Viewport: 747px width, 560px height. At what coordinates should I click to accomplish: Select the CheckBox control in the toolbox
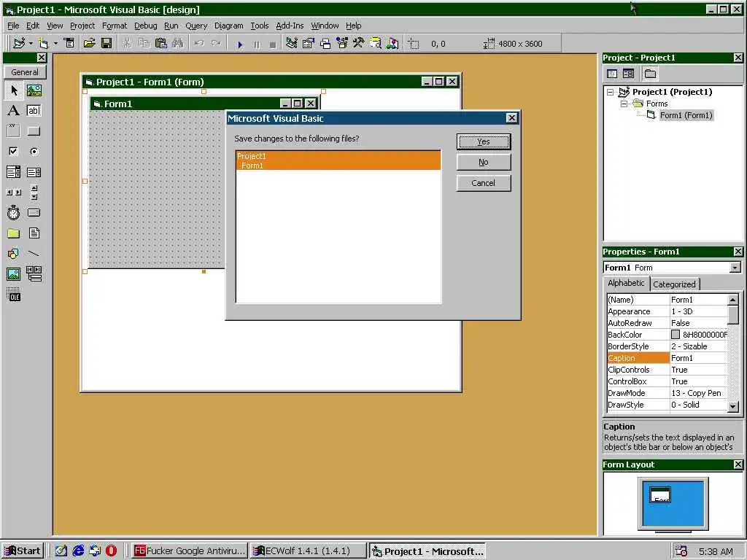[13, 151]
